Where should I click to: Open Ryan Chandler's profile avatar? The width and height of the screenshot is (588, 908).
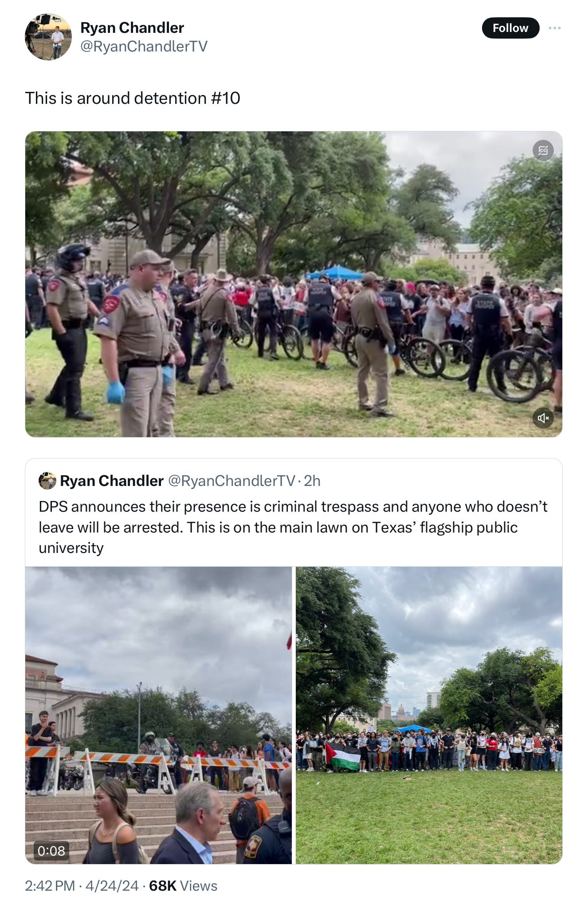(48, 37)
